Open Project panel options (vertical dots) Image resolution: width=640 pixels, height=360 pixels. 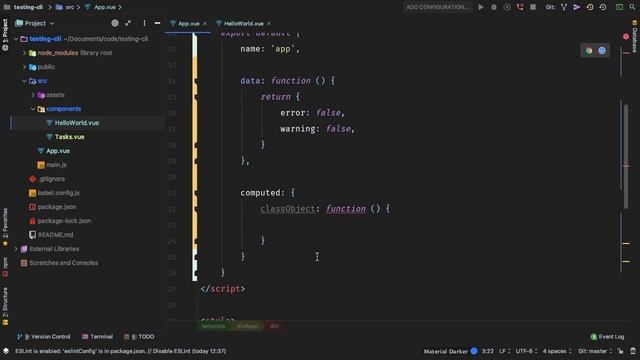point(144,23)
